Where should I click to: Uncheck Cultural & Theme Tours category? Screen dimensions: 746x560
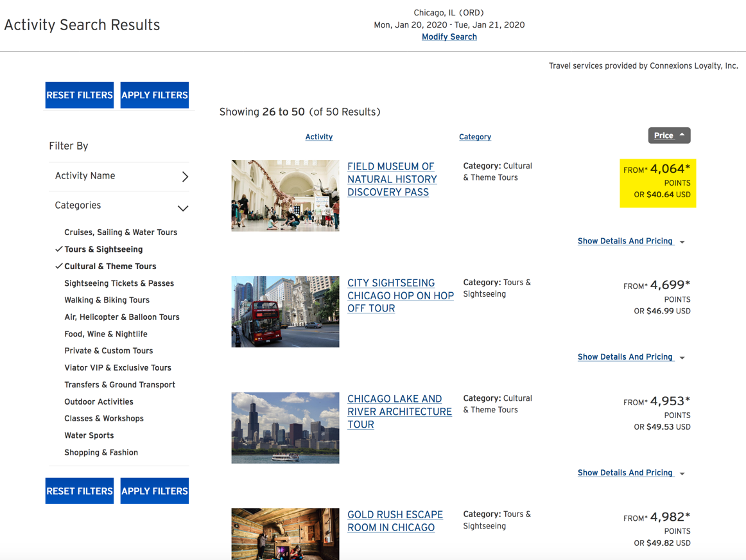click(110, 267)
